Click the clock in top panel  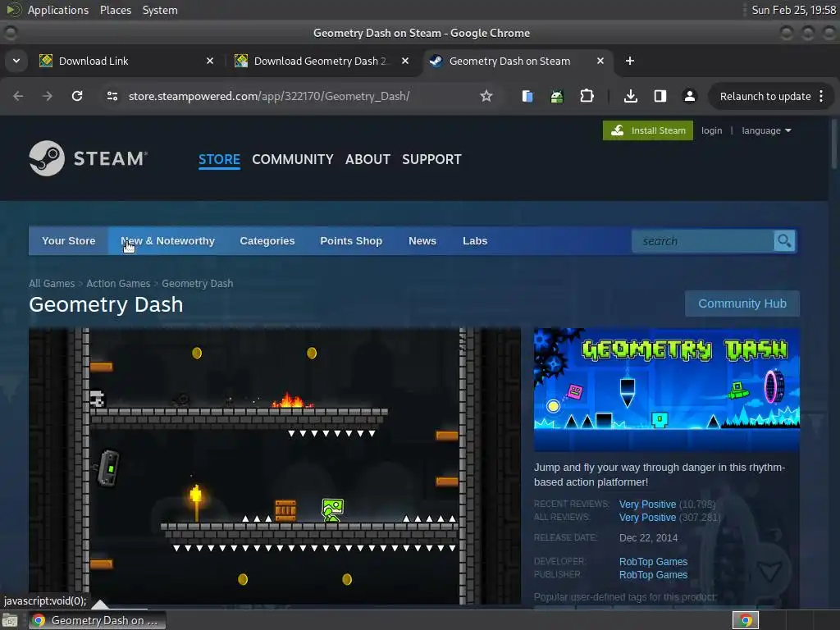(x=794, y=10)
